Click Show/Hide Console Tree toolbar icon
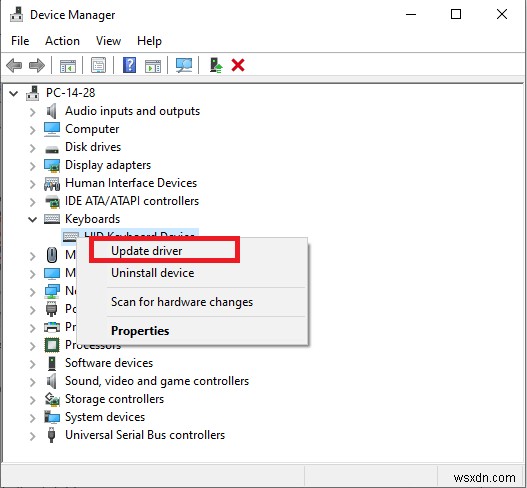Image resolution: width=527 pixels, height=488 pixels. coord(68,65)
